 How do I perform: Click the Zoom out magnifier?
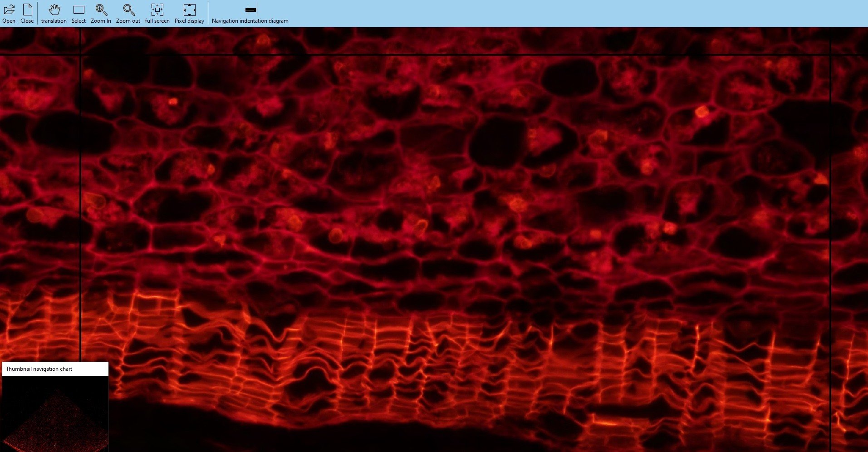pos(128,14)
